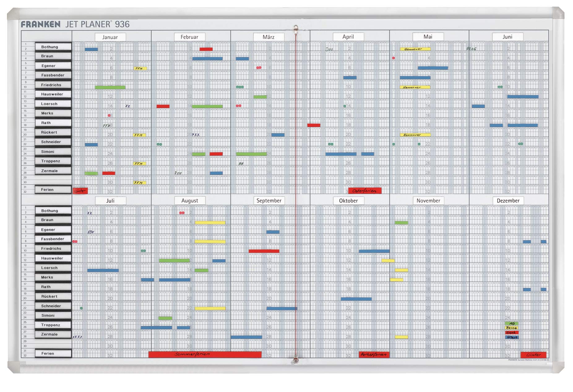The image size is (573, 392).
Task: Pick the red Krank legend marker
Action: point(511,333)
